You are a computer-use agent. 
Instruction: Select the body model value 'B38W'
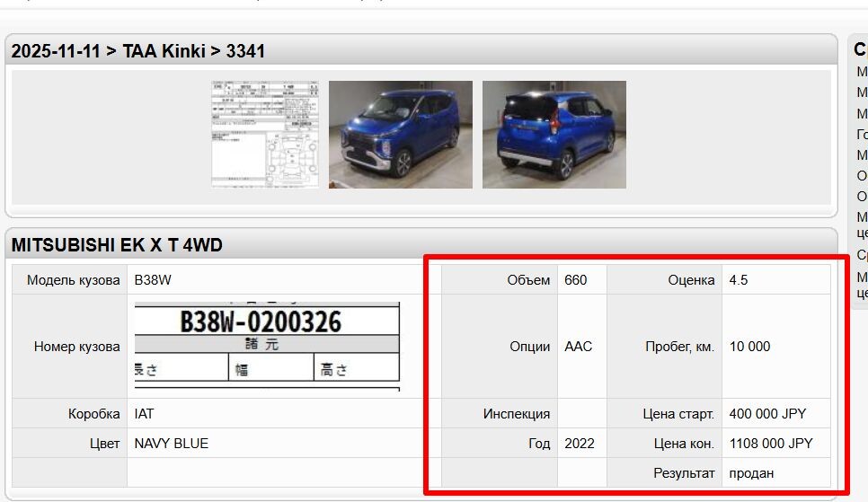point(153,280)
